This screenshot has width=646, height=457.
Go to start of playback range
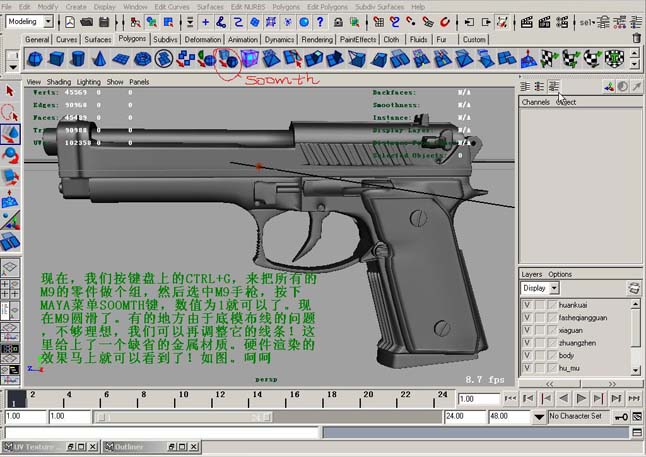pos(510,398)
